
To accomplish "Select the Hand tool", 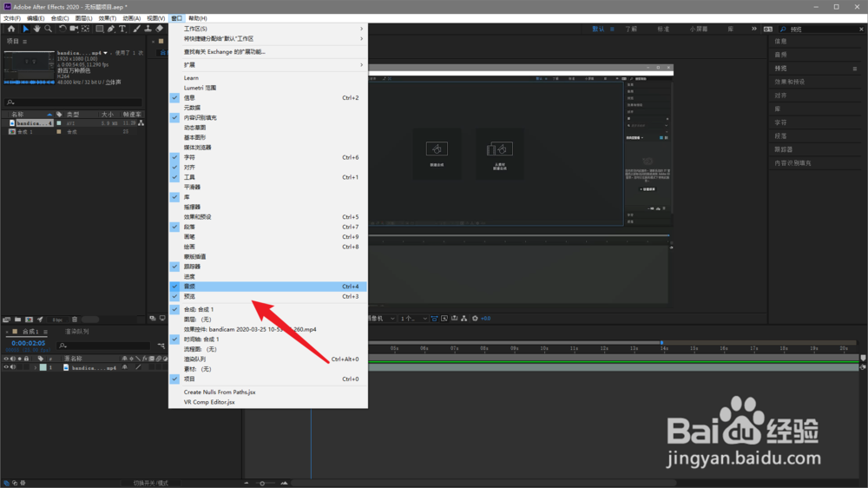I will tap(36, 29).
